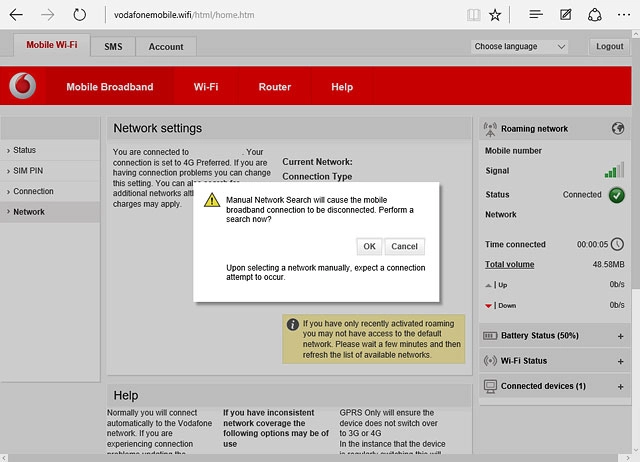
Task: Open the browser hub lines icon
Action: tap(536, 15)
